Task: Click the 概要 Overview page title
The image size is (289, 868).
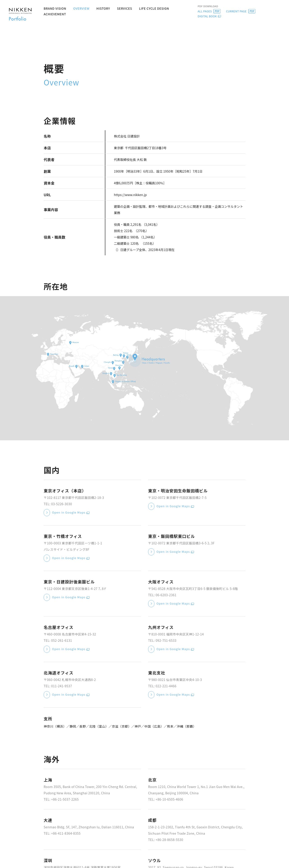Action: coord(61,75)
